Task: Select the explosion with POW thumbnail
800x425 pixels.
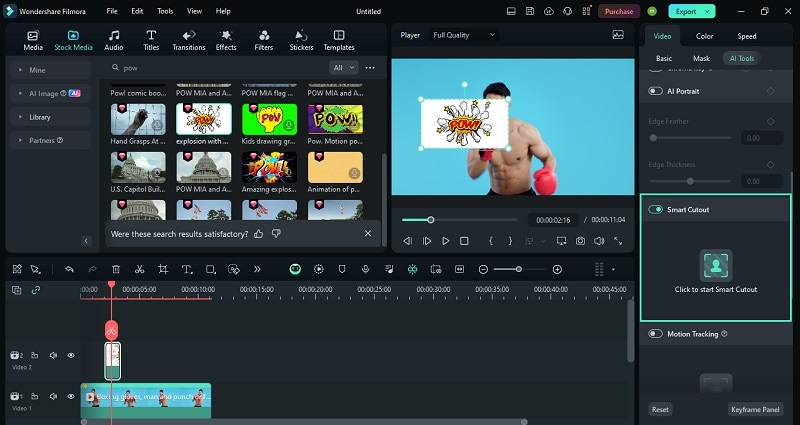Action: [204, 119]
